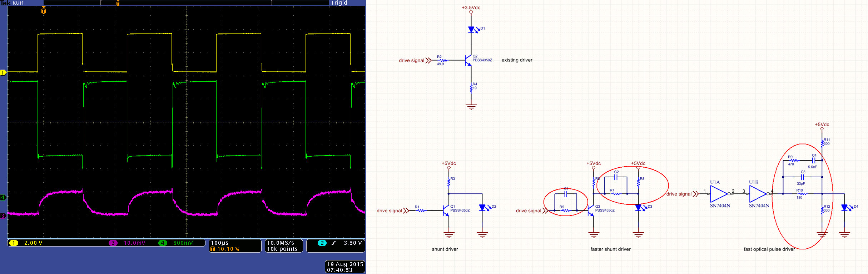Select the R8 resistor symbol

(638, 183)
